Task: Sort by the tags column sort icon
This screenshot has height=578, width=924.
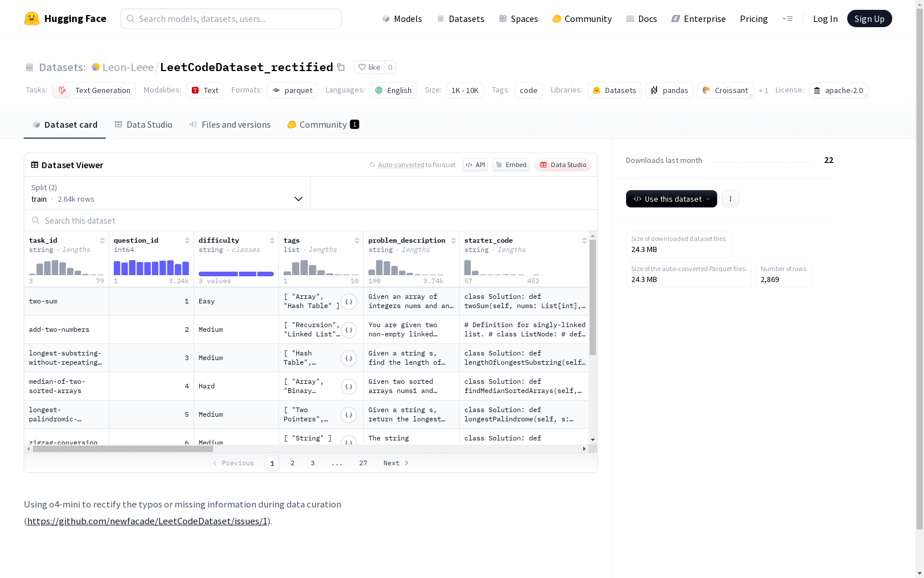Action: [x=357, y=240]
